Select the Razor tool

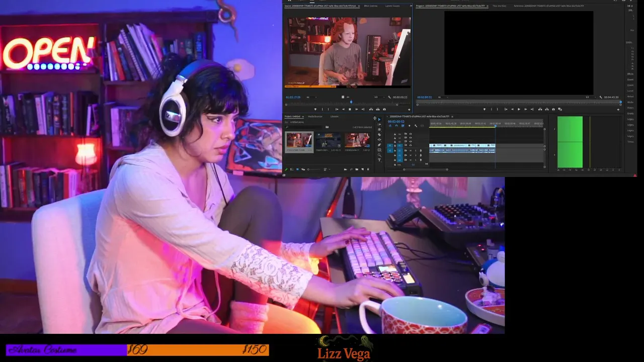coord(379,135)
